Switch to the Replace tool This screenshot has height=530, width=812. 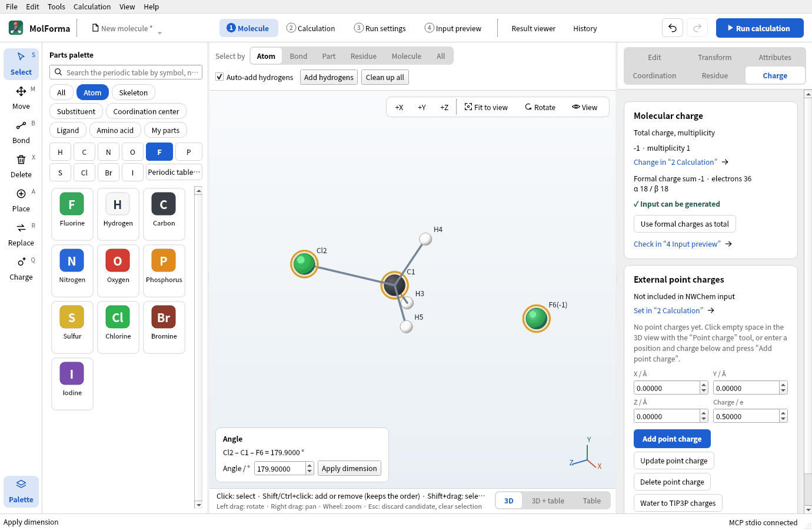click(x=21, y=234)
